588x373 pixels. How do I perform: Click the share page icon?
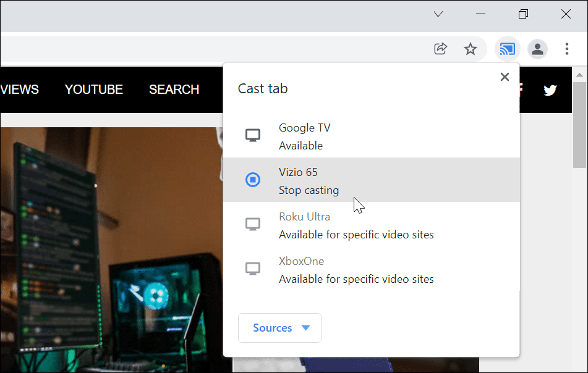click(440, 49)
